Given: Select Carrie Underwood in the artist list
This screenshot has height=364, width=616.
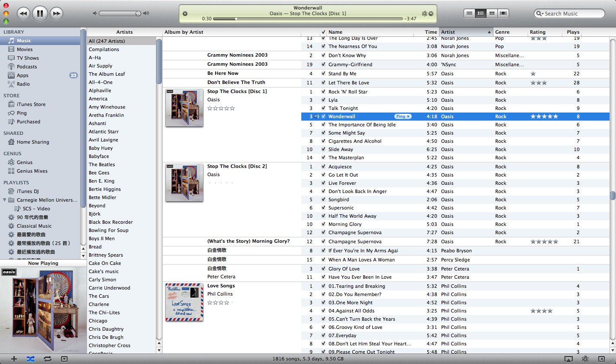Looking at the screenshot, I should click(x=121, y=288).
